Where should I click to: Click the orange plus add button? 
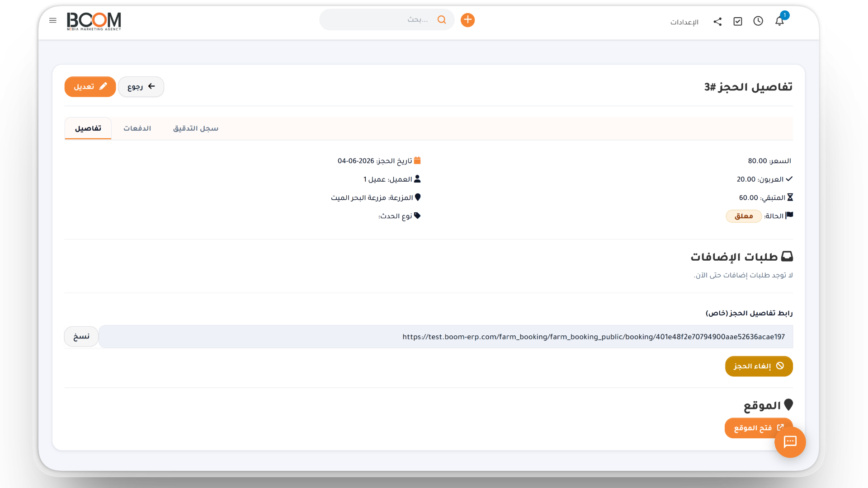click(467, 20)
